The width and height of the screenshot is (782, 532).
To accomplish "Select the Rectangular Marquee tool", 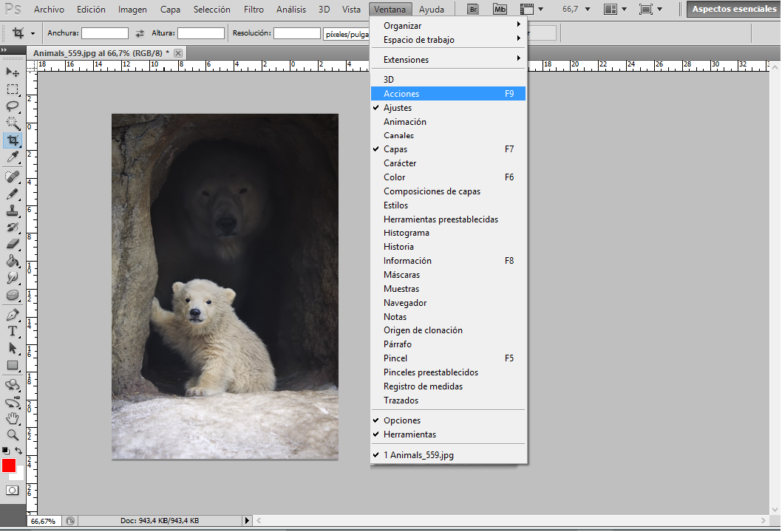I will [x=13, y=89].
